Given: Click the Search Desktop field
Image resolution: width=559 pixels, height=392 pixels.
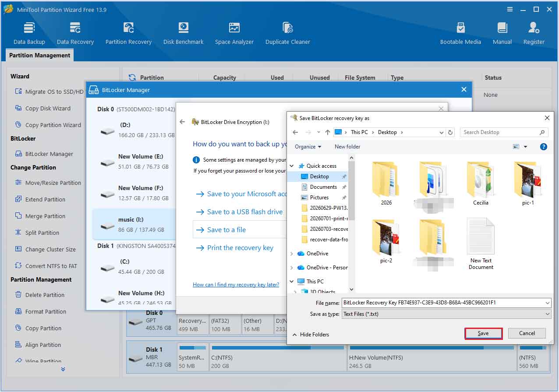Looking at the screenshot, I should tap(504, 132).
